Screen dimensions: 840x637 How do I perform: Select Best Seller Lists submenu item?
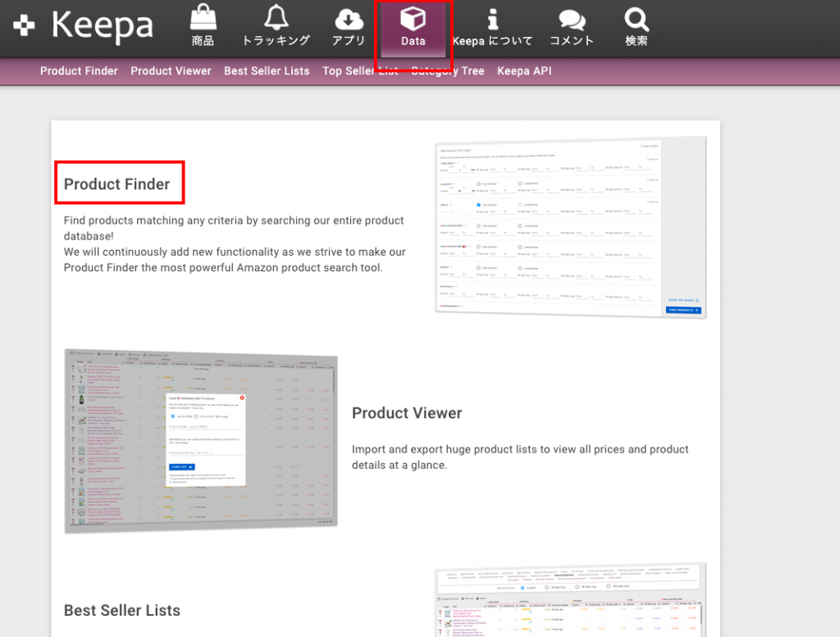coord(267,71)
